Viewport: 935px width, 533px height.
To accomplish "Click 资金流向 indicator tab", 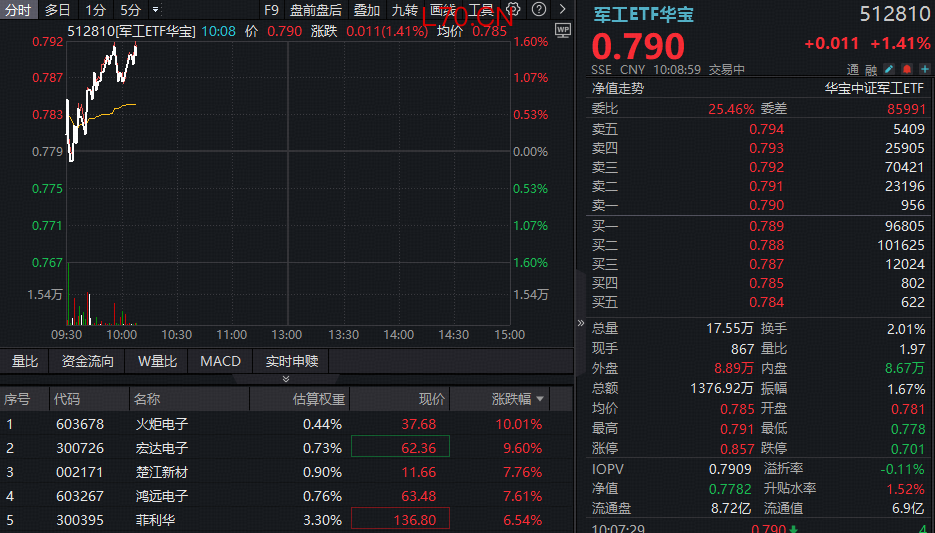I will (x=88, y=361).
